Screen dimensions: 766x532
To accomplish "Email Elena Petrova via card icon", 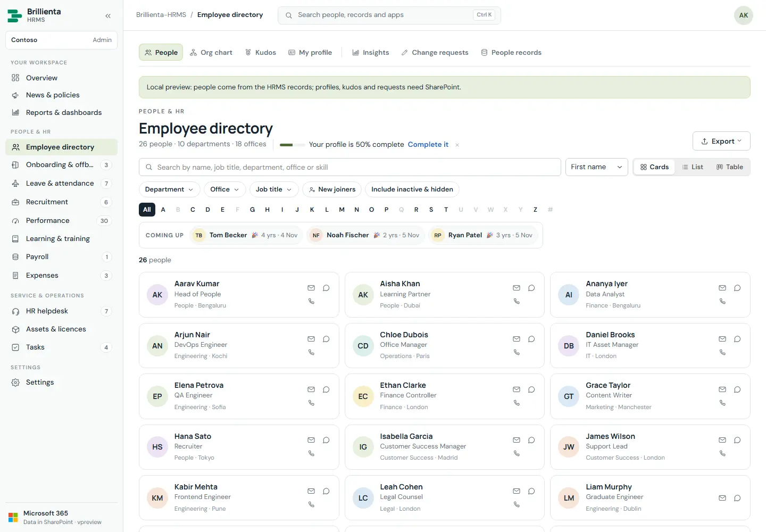I will coord(311,389).
